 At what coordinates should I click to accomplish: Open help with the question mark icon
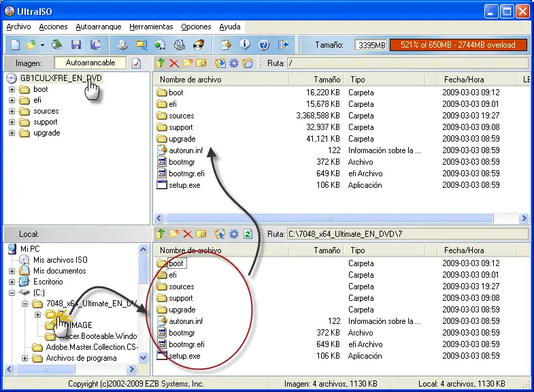tap(264, 45)
